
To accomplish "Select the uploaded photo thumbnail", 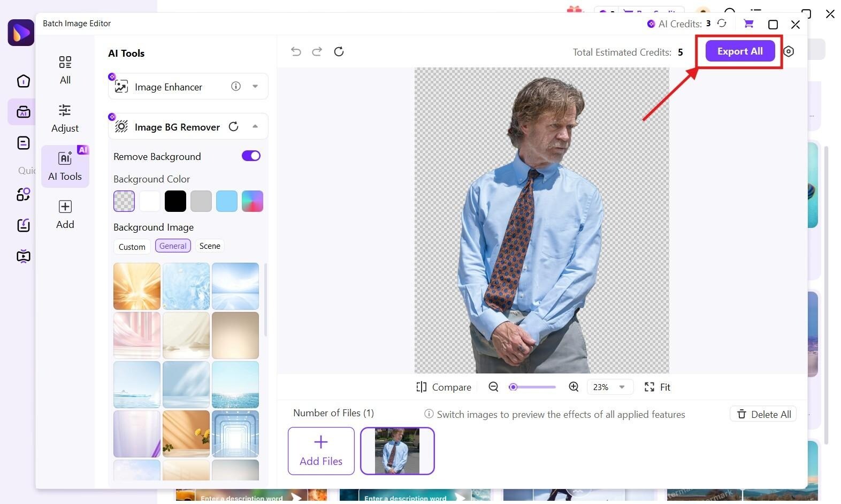I will point(397,451).
